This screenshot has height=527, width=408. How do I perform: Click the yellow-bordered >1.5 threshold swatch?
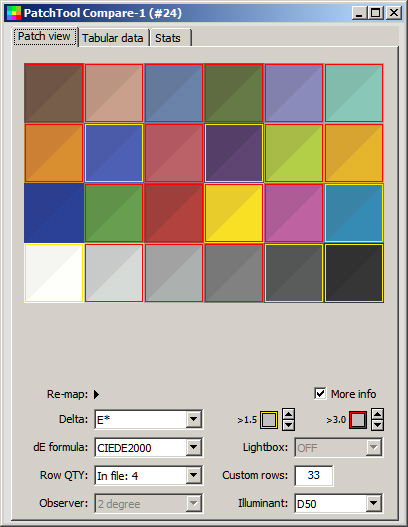point(269,420)
